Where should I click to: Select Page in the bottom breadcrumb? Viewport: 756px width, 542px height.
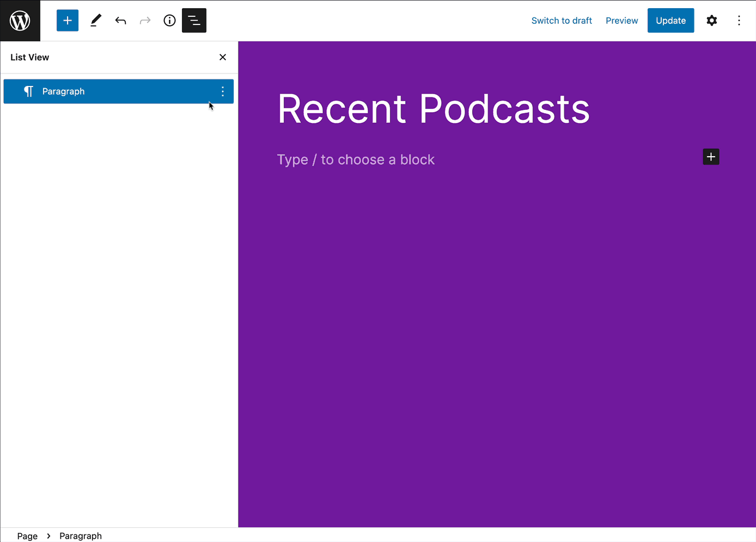[x=27, y=536]
